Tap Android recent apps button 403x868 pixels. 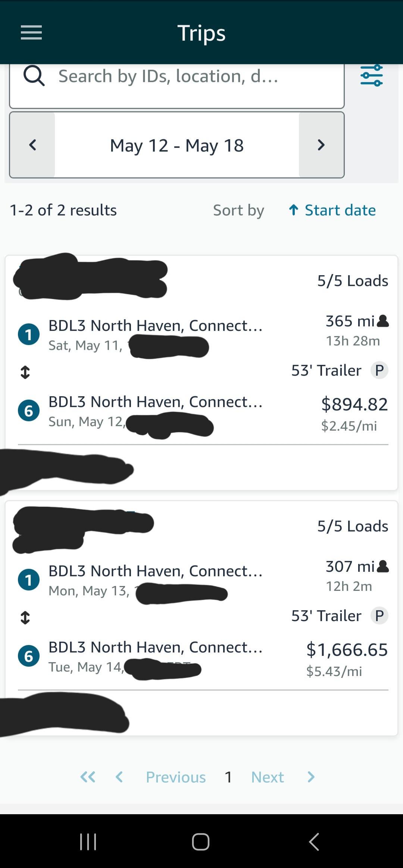point(88,841)
